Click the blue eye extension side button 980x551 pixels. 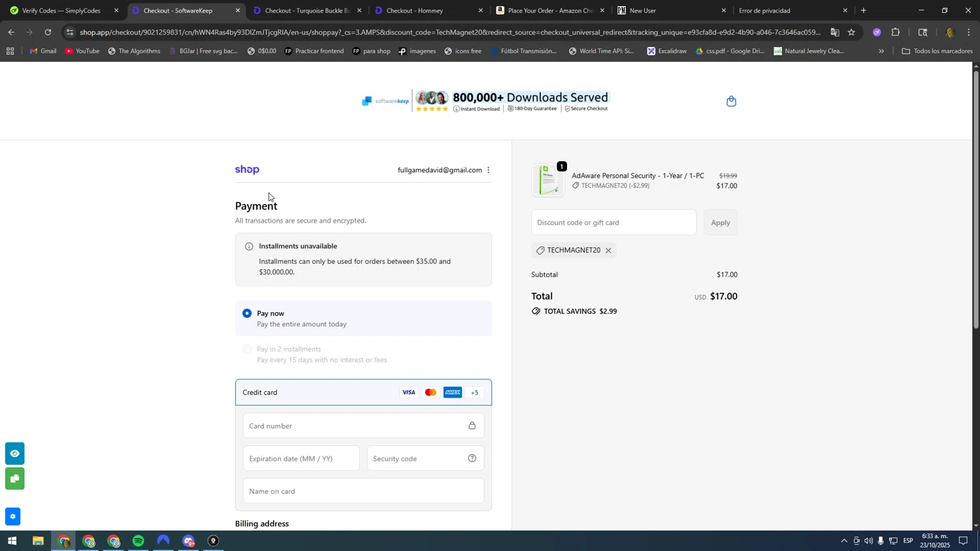coord(14,454)
